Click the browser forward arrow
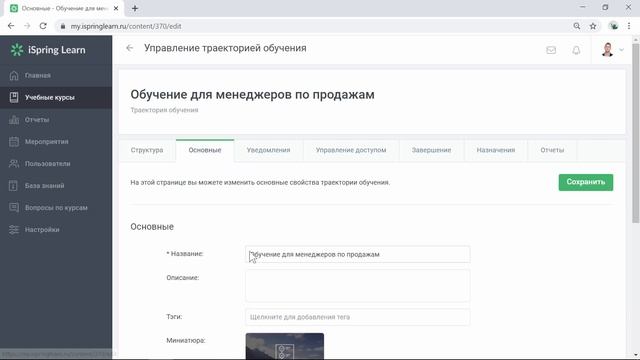This screenshot has height=360, width=640. (27, 26)
